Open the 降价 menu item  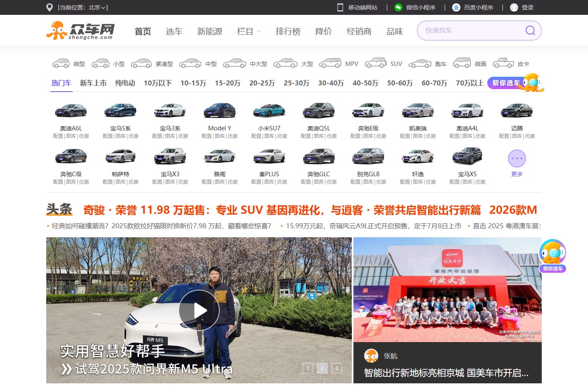pos(323,31)
